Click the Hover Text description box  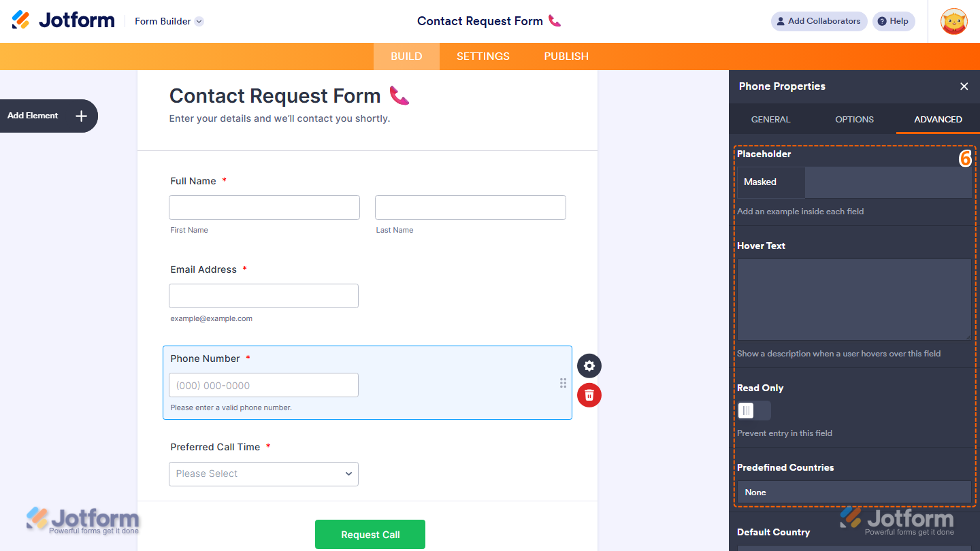coord(853,299)
